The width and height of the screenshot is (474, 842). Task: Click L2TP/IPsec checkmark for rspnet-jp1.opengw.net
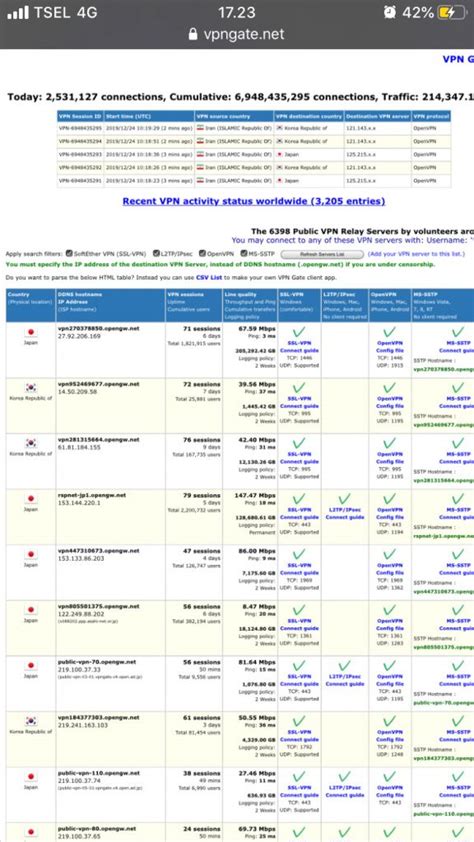[x=345, y=499]
